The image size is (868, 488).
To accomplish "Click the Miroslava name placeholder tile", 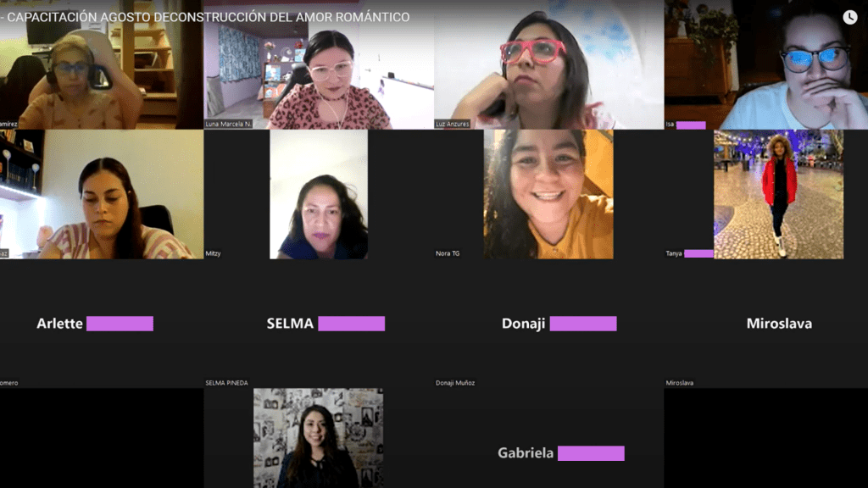I will point(766,324).
